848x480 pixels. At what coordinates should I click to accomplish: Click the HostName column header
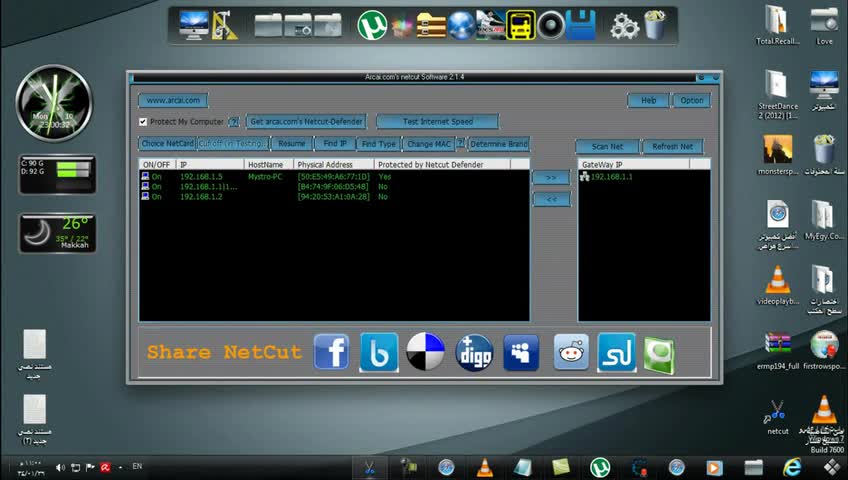click(x=269, y=164)
